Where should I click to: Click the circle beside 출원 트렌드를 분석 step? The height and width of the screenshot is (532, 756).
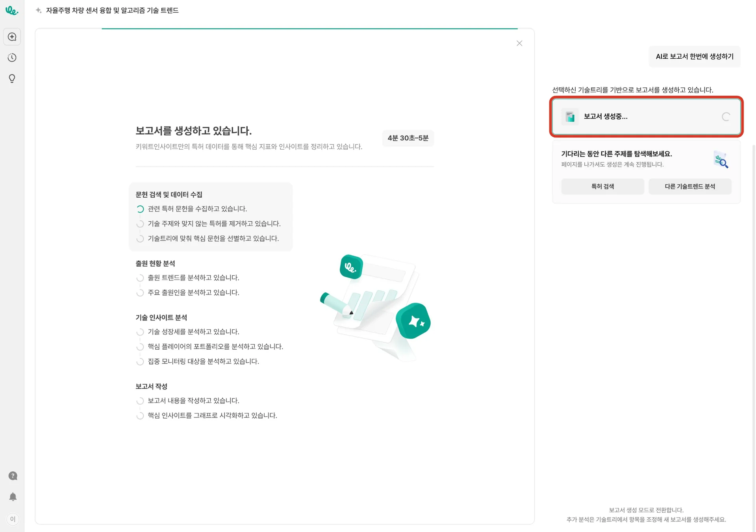point(140,278)
